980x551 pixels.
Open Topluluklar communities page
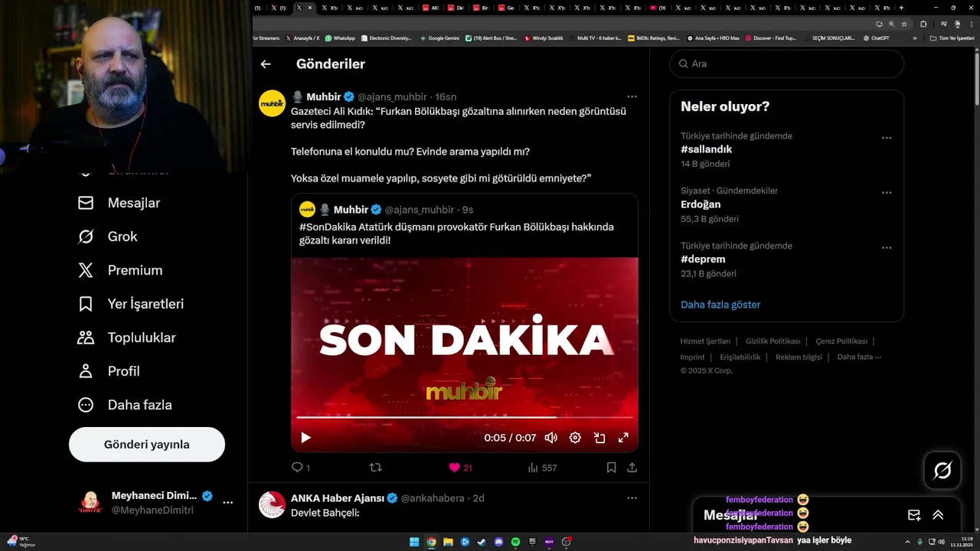click(127, 337)
